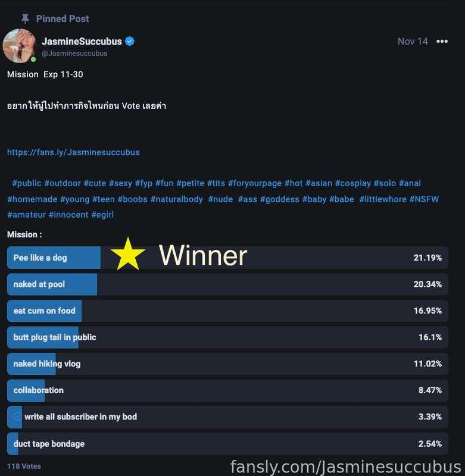Click the JasmineSuccubus display name
This screenshot has height=476, width=465.
(82, 41)
